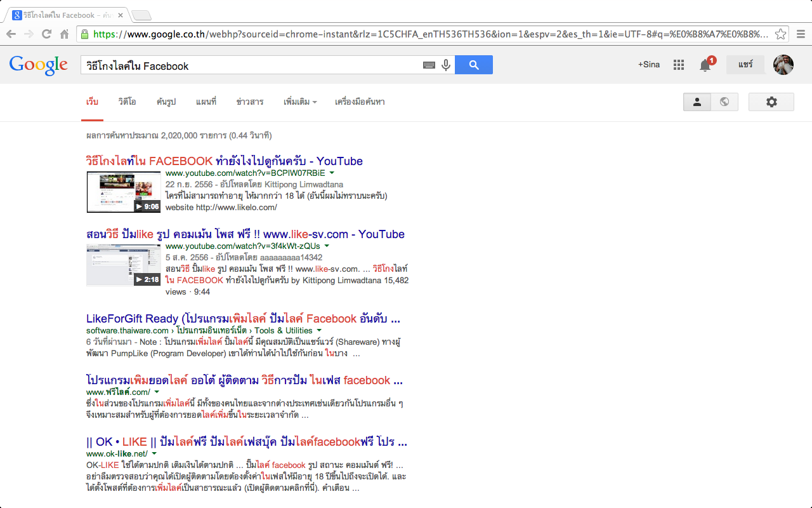This screenshot has height=508, width=812.
Task: Click the 'website http://www.likelo.com/' snippet line
Action: coord(221,207)
